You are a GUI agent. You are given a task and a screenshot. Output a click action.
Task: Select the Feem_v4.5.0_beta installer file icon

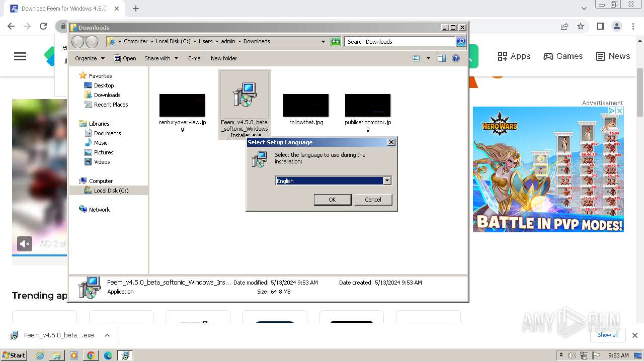coord(245,95)
